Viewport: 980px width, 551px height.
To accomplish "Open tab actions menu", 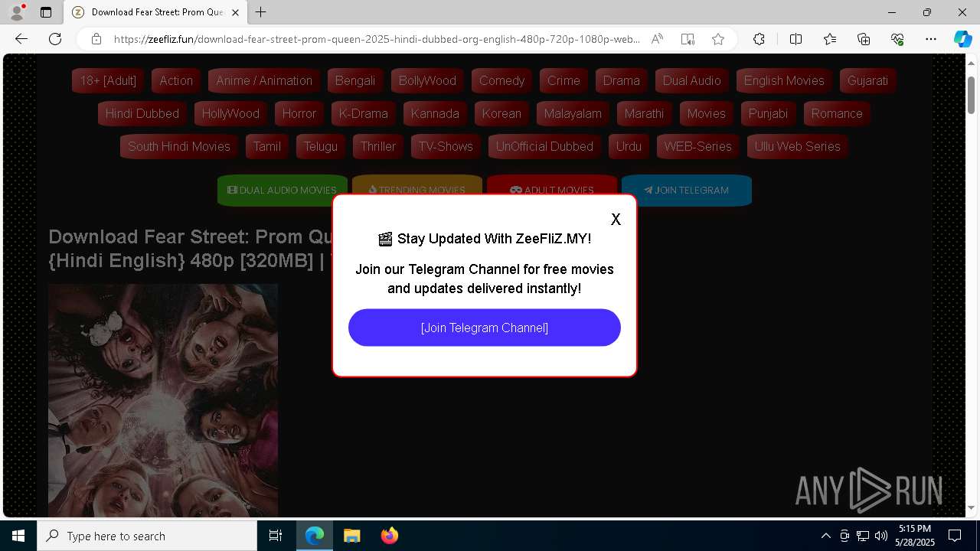I will (46, 12).
